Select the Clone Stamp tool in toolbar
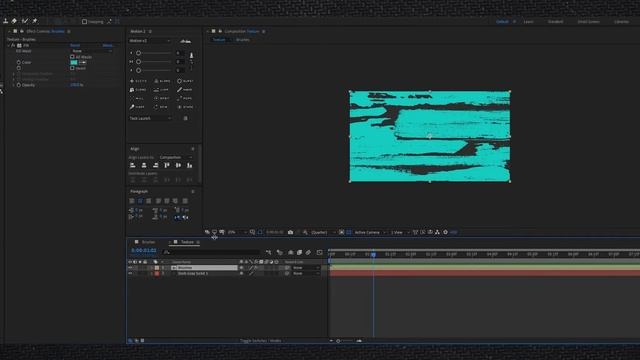Image resolution: width=640 pixels, height=360 pixels. coord(6,21)
